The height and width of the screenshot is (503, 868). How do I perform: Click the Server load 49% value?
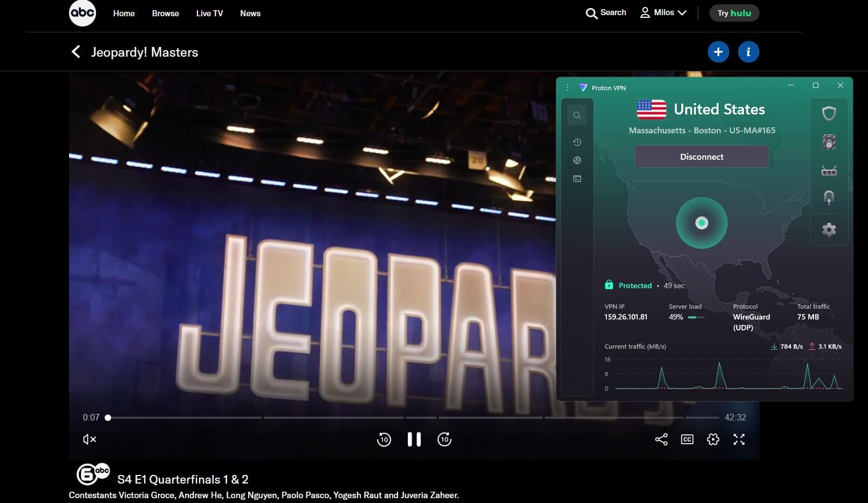click(x=676, y=317)
